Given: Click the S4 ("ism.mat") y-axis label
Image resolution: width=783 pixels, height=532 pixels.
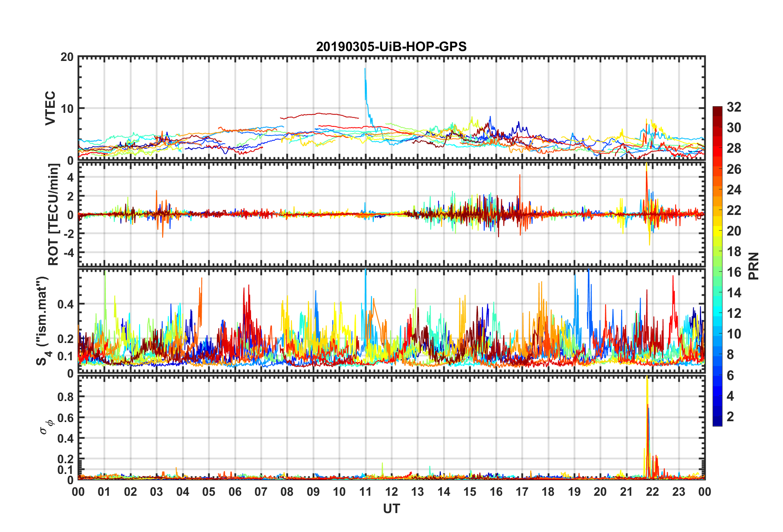Looking at the screenshot, I should (x=42, y=321).
